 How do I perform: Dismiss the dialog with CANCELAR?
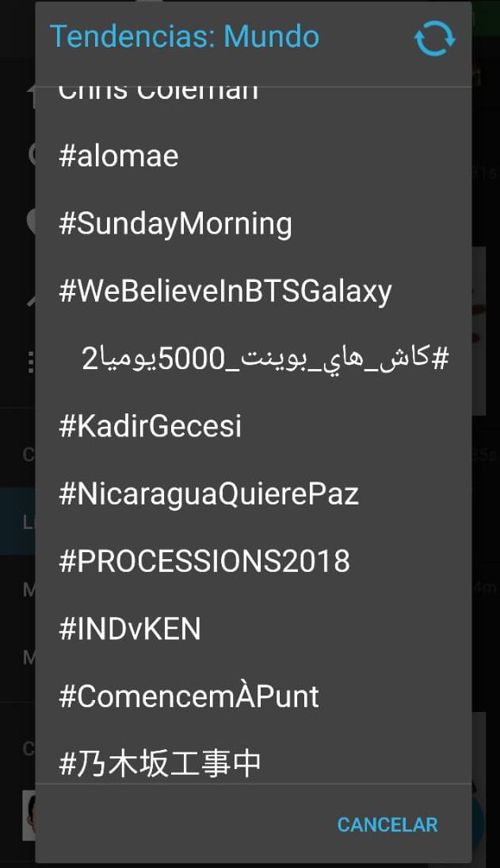pyautogui.click(x=387, y=824)
